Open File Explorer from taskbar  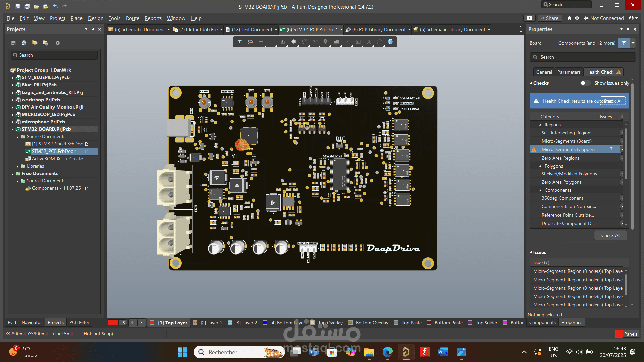pos(369,352)
